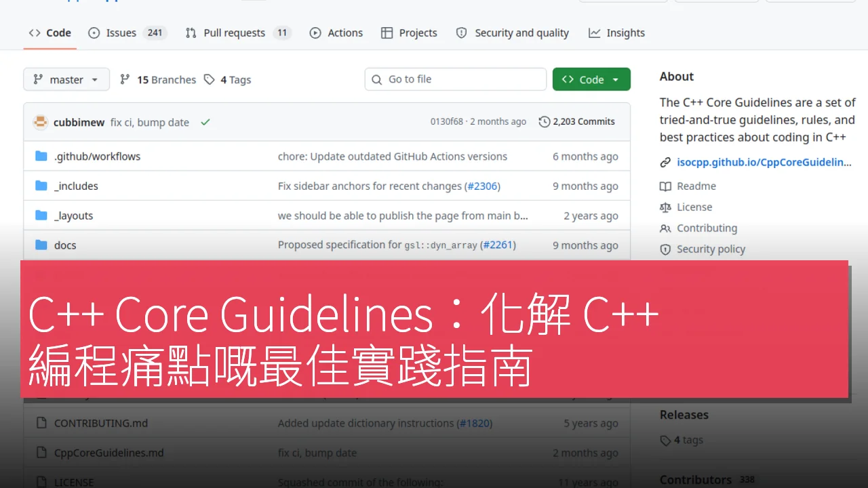Open the .github/workflows folder

(97, 156)
